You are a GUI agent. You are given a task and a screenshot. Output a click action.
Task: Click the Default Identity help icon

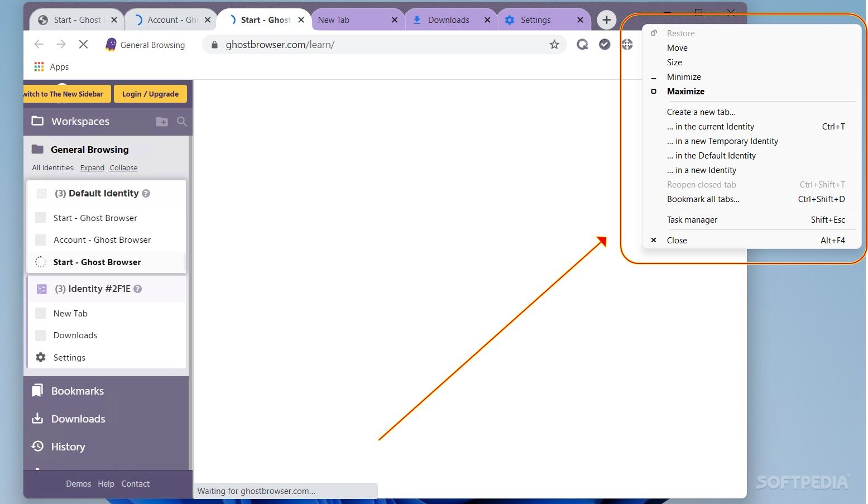point(146,194)
